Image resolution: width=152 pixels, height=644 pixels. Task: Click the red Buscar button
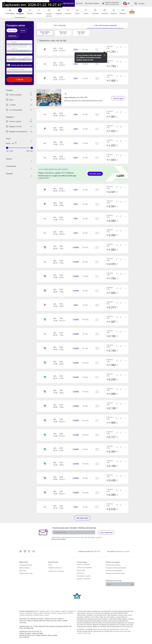tap(19, 80)
